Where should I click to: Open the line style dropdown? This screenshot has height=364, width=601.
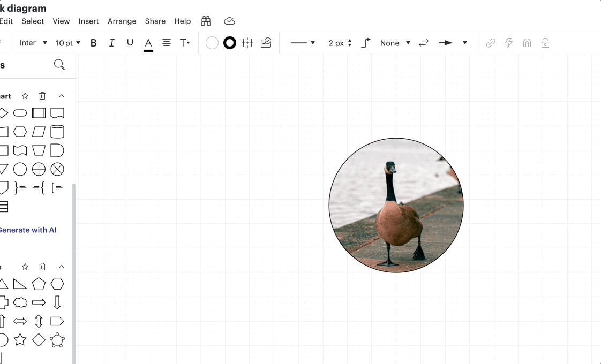coord(303,43)
